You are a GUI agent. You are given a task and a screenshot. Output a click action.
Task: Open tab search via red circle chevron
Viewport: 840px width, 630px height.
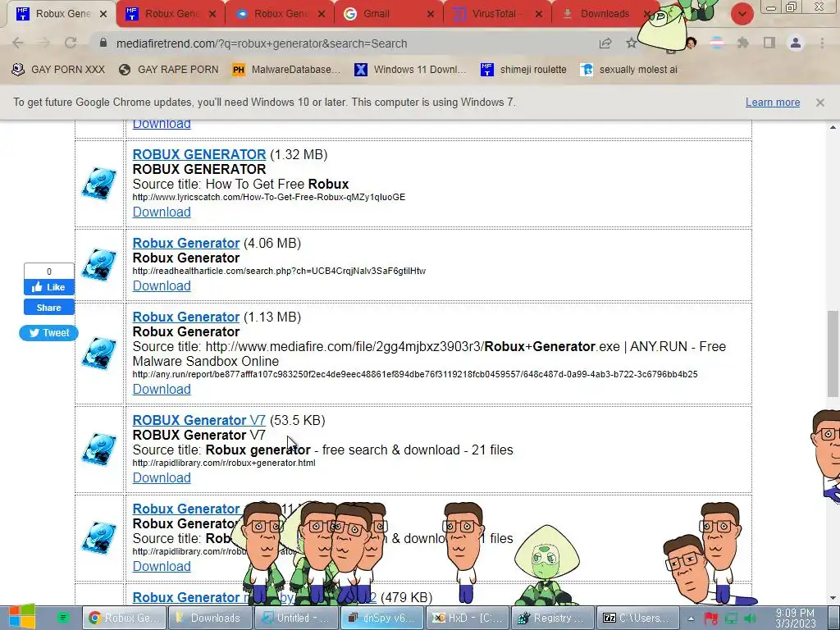(742, 14)
